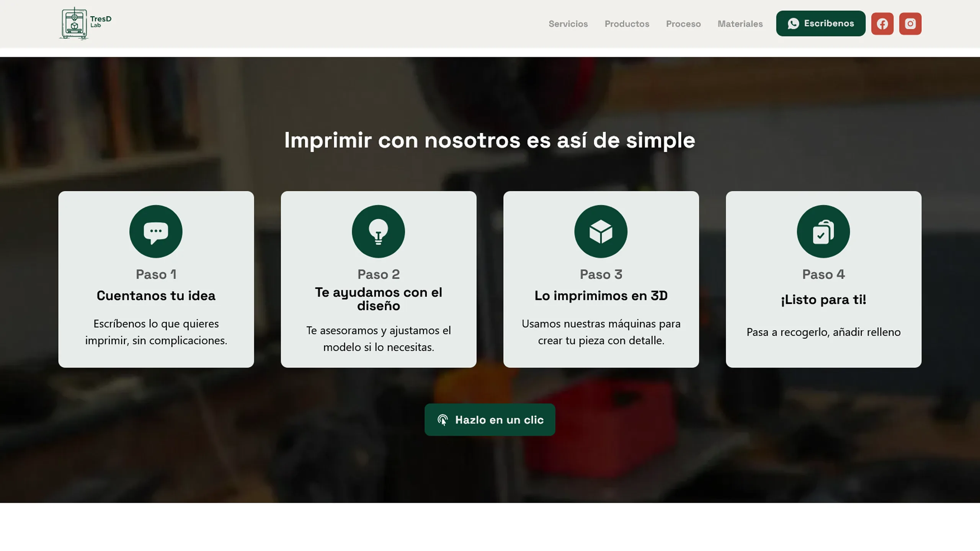Click the heading Imprimir con nosotros es así de simple
The height and width of the screenshot is (551, 980).
490,140
